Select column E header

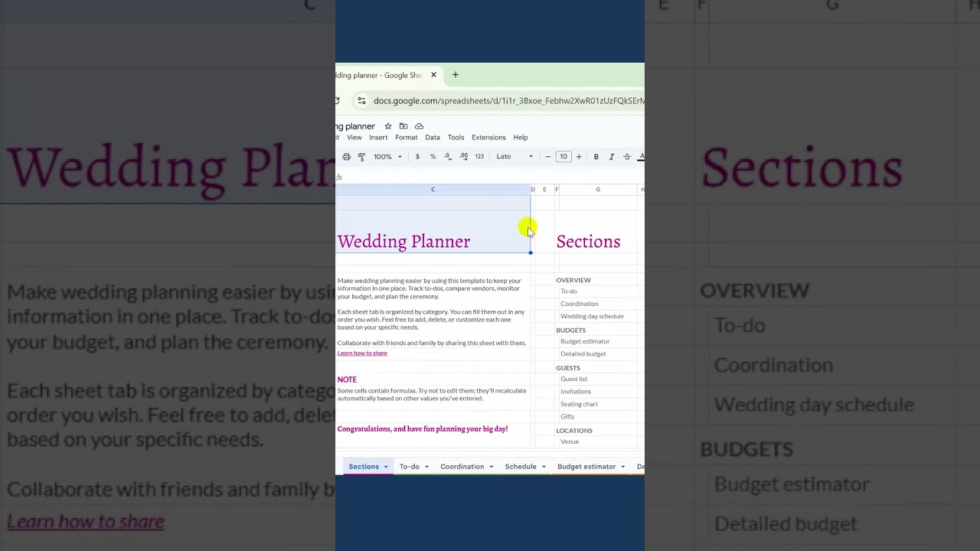point(544,189)
